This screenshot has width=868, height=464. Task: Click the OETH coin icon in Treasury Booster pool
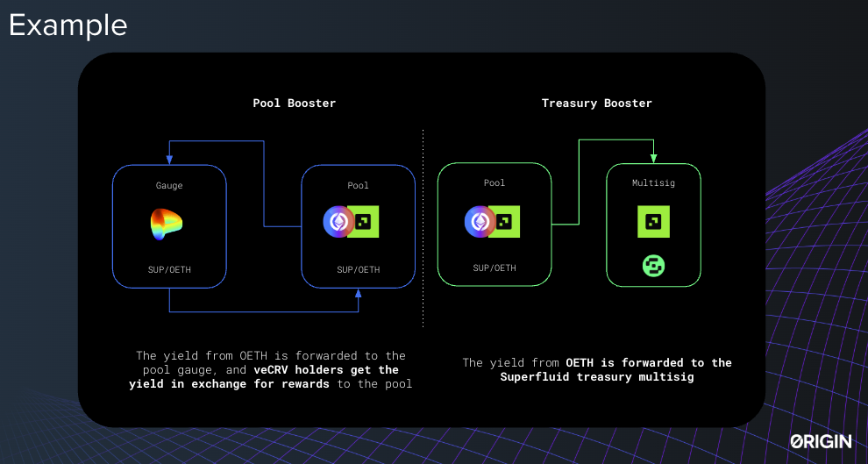pos(480,222)
